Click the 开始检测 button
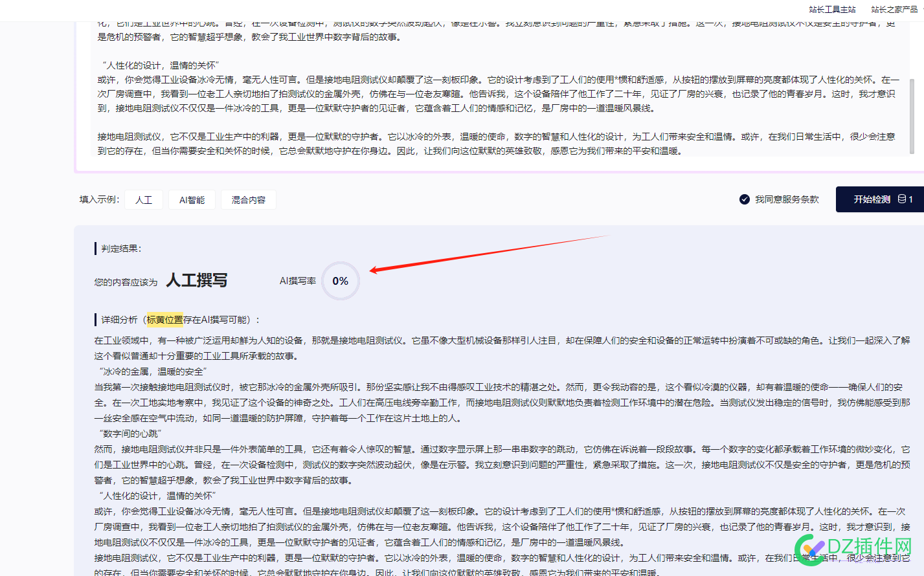The height and width of the screenshot is (576, 924). (x=880, y=199)
